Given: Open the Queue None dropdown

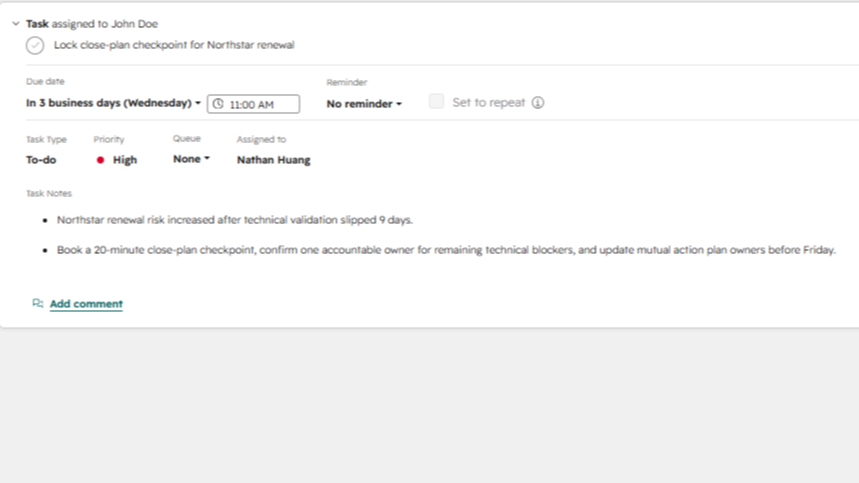Looking at the screenshot, I should [191, 159].
